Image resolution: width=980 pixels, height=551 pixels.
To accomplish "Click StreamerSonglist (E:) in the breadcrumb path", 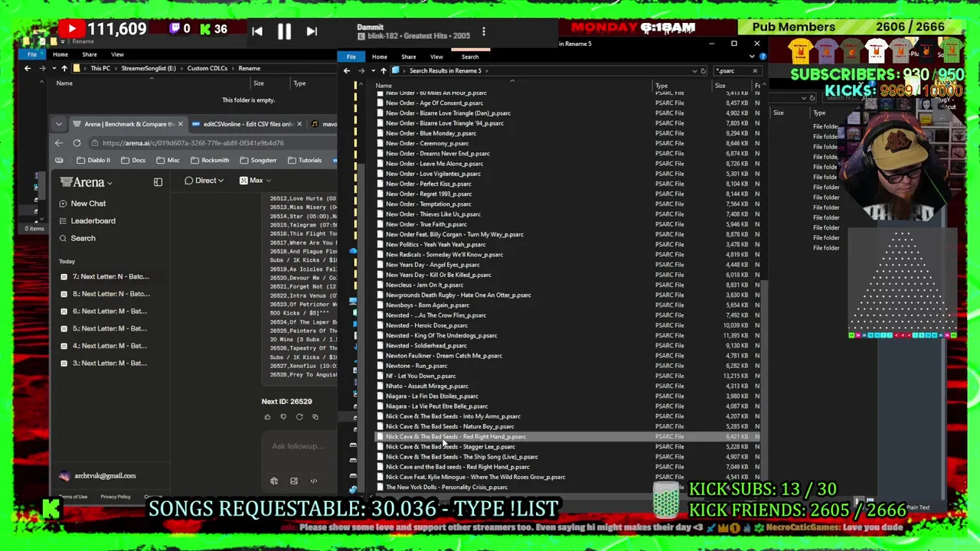I will click(148, 68).
